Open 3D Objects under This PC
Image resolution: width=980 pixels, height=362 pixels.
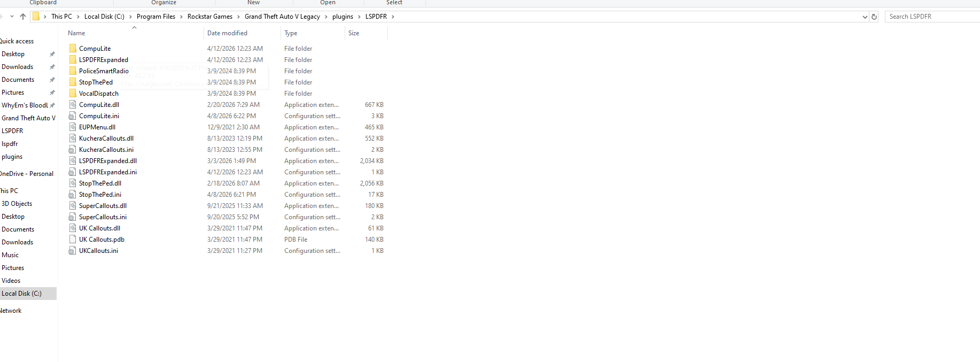pyautogui.click(x=17, y=204)
